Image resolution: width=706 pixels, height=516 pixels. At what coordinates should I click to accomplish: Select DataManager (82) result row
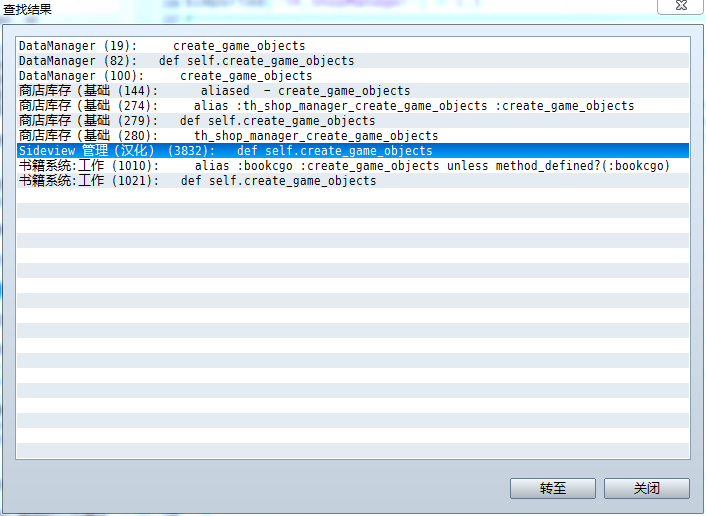click(x=353, y=61)
